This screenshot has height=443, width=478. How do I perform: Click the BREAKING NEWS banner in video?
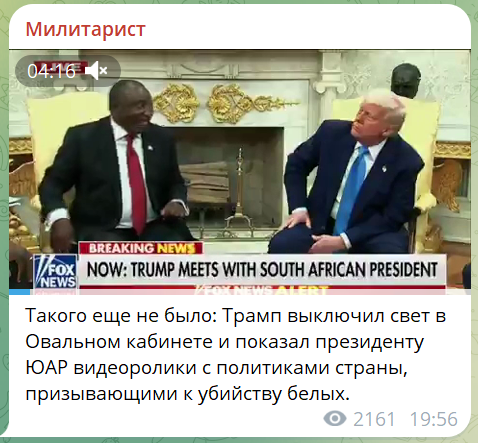point(141,248)
